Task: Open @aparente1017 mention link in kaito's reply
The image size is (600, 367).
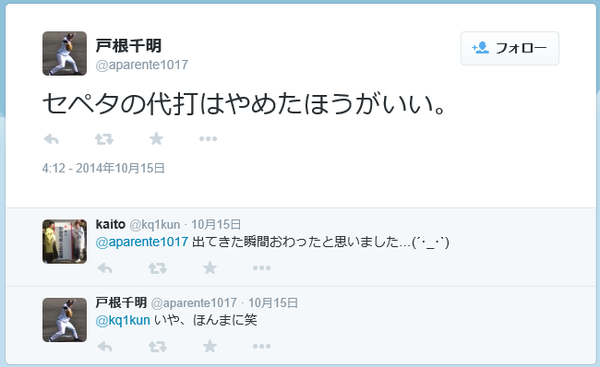Action: (x=142, y=242)
